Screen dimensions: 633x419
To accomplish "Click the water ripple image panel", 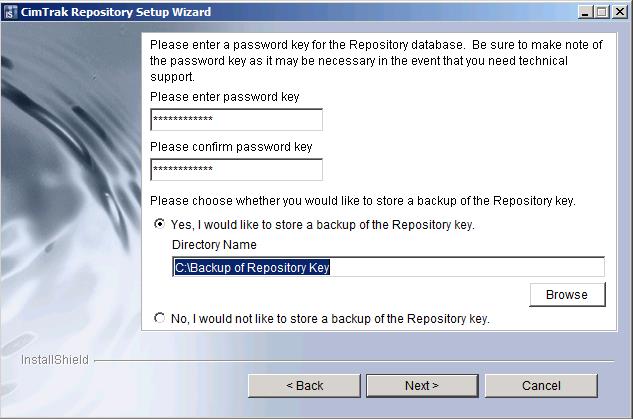I will 70,180.
